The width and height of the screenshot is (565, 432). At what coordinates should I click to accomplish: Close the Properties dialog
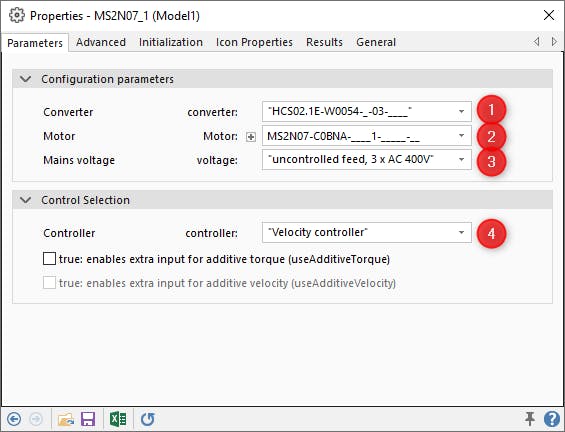[x=549, y=15]
